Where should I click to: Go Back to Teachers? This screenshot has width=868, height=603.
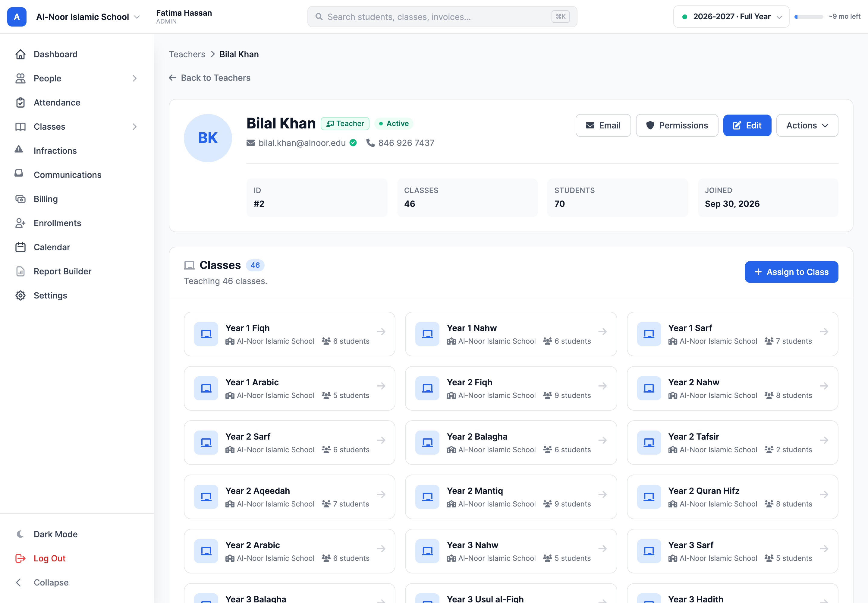[x=210, y=78]
